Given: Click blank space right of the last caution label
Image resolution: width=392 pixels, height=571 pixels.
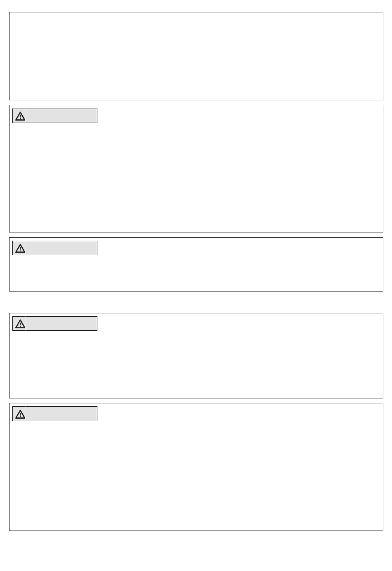Looking at the screenshot, I should coord(239,414).
